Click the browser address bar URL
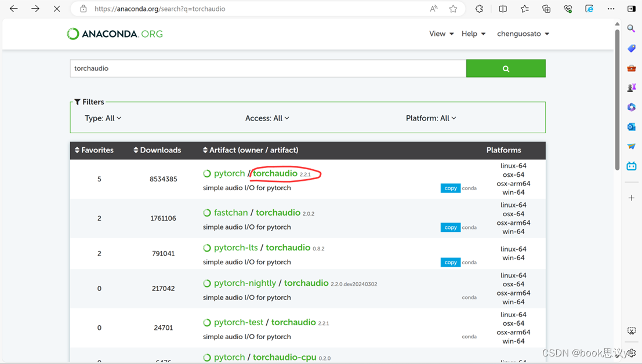642x364 pixels. [159, 9]
